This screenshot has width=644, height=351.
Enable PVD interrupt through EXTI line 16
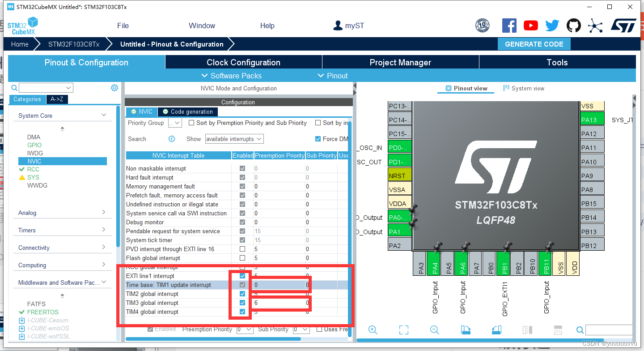(242, 249)
